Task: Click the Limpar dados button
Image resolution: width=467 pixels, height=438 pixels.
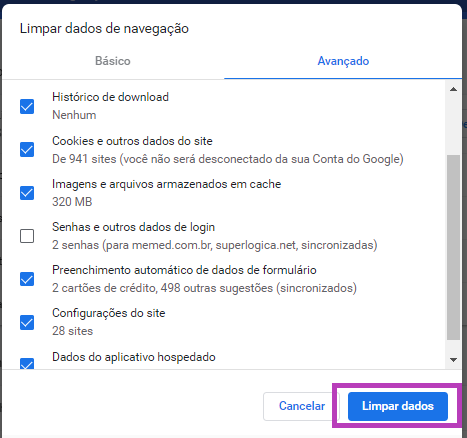Action: point(398,406)
